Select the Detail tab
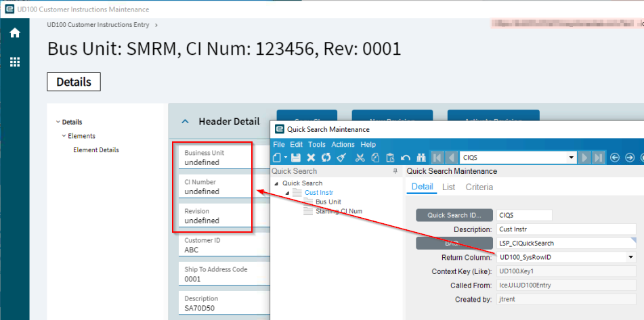This screenshot has width=644, height=320. tap(422, 187)
